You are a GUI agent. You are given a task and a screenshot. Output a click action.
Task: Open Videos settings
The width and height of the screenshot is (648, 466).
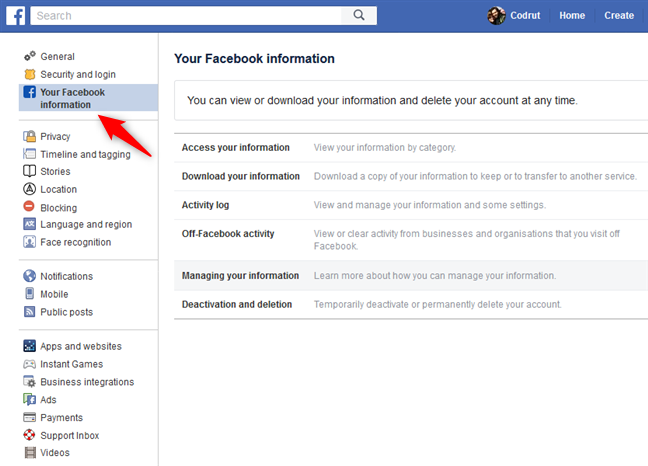click(55, 453)
